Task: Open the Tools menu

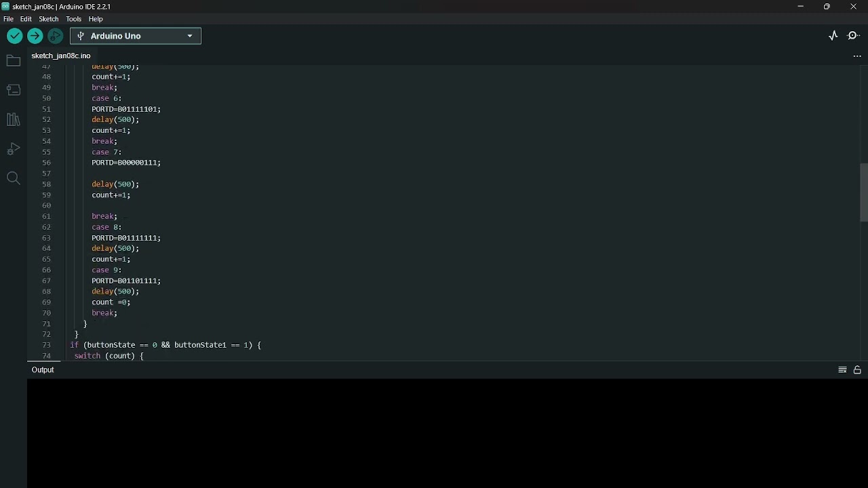Action: [74, 19]
